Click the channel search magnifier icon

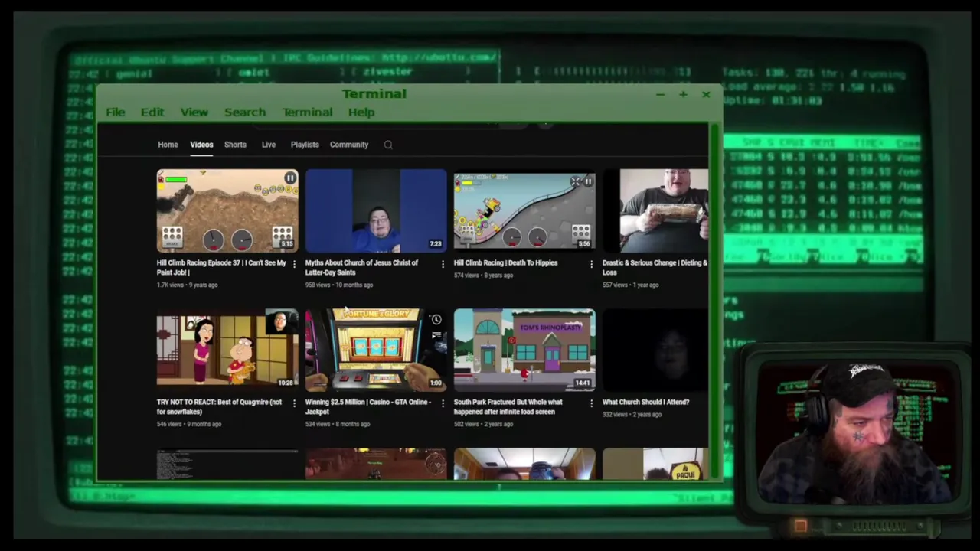(x=388, y=145)
